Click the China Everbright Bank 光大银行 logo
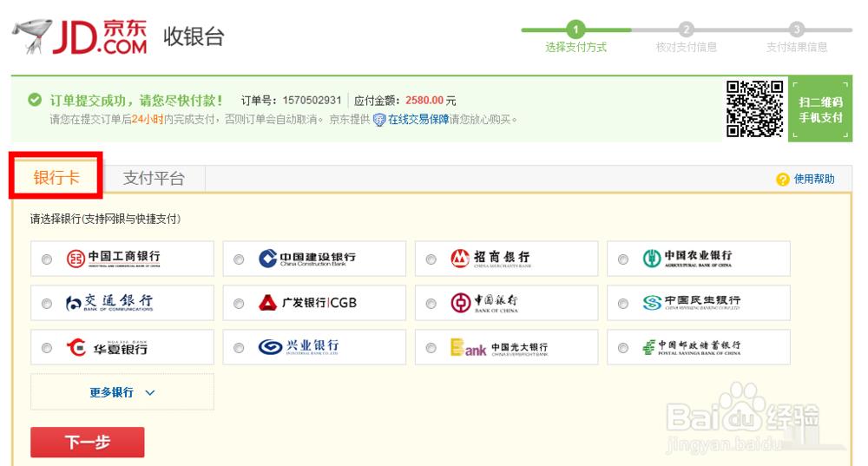The height and width of the screenshot is (466, 868). pos(499,348)
